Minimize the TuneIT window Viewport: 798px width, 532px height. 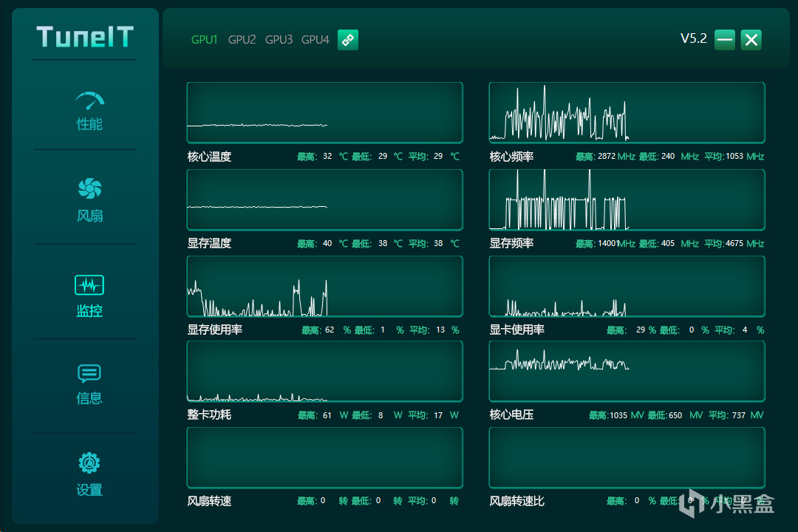pos(725,40)
